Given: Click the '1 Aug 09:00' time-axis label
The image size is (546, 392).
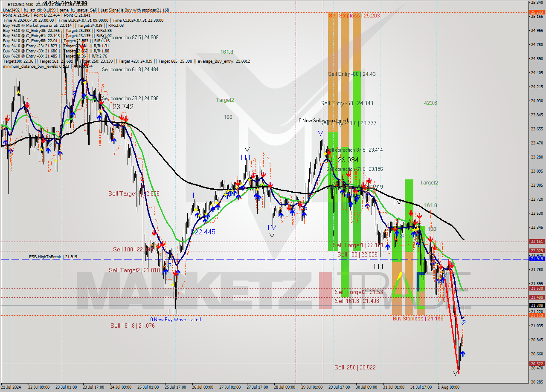Looking at the screenshot, I should 448,387.
